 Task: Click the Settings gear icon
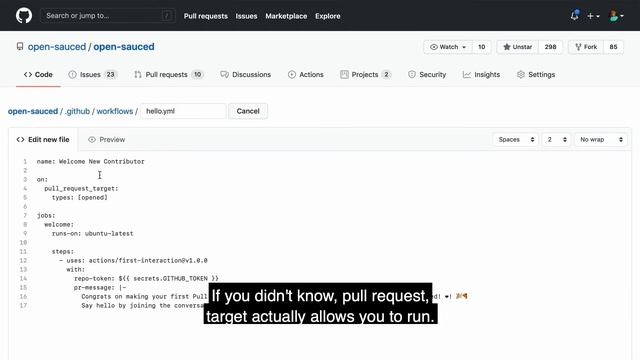coord(521,75)
